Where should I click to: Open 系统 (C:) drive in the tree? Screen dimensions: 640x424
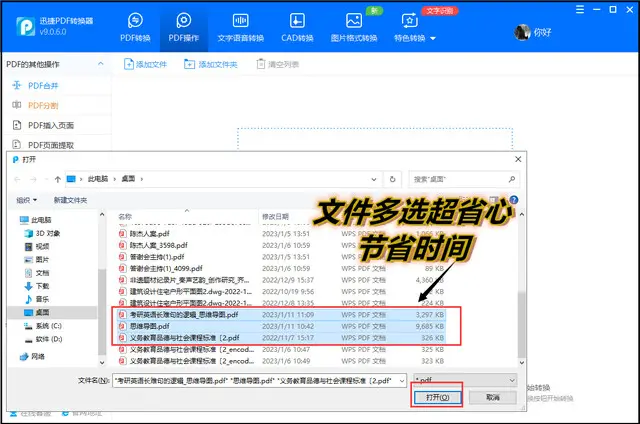48,326
